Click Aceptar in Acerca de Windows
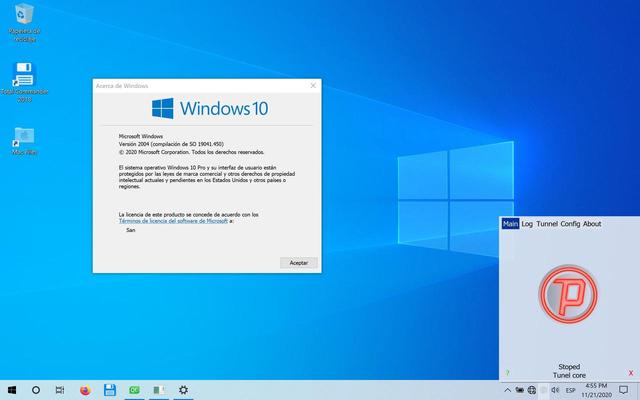The height and width of the screenshot is (400, 640). click(x=299, y=263)
